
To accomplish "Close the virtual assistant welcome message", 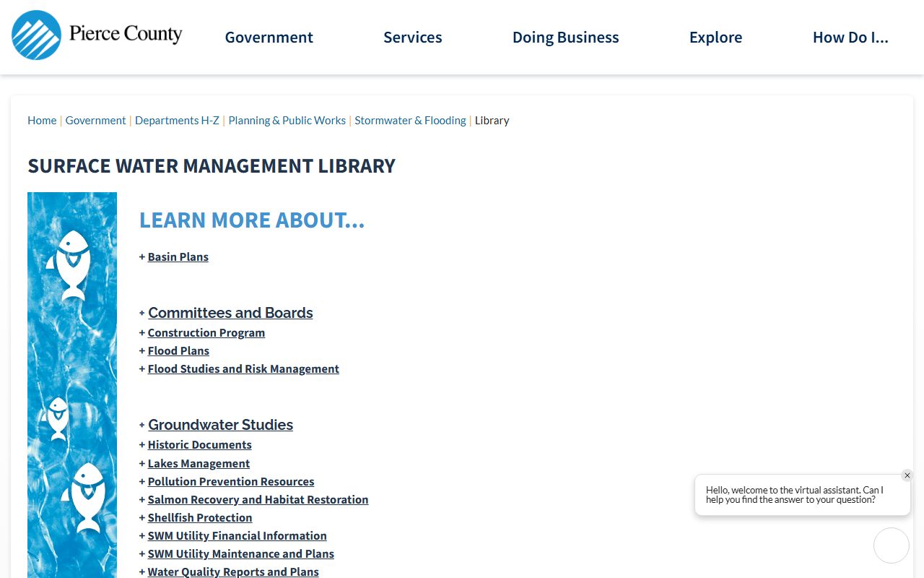I will pyautogui.click(x=907, y=475).
